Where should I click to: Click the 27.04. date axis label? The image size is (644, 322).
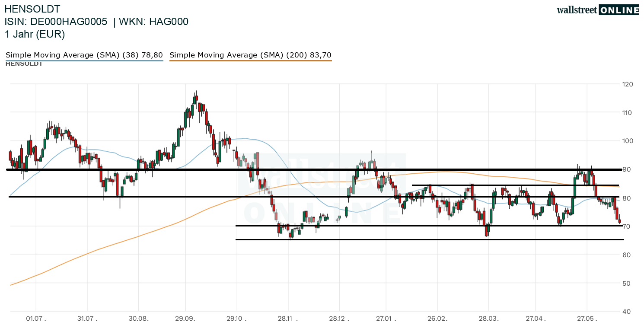pyautogui.click(x=536, y=319)
